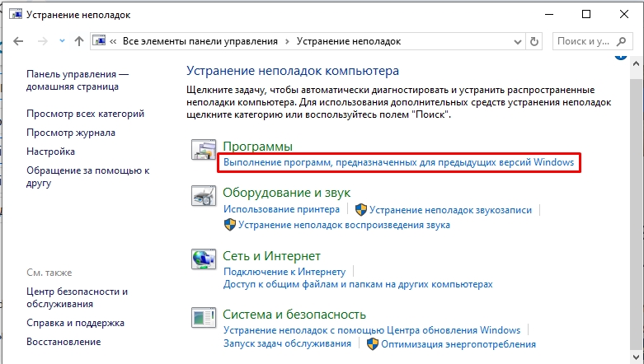Image resolution: width=644 pixels, height=364 pixels.
Task: Run "Выполнение программ, предназначенных для предыдущих версий Windows"
Action: pos(398,162)
